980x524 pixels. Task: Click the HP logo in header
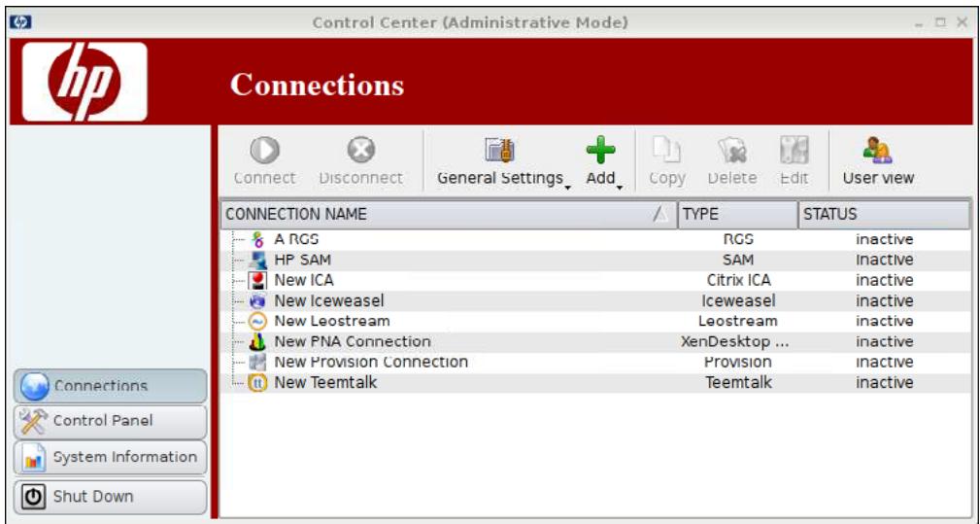(84, 82)
